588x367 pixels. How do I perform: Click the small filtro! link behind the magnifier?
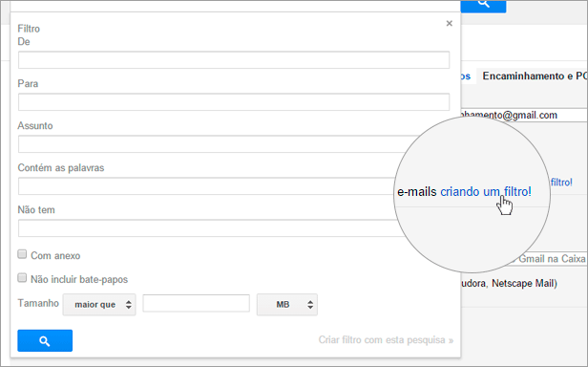(561, 183)
